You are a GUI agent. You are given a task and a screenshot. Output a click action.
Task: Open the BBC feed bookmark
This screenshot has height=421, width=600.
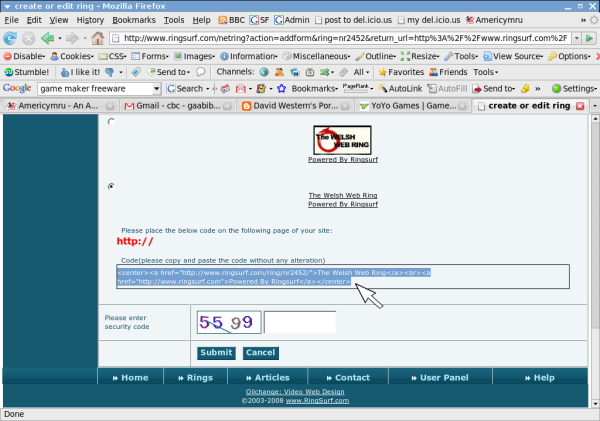[232, 20]
